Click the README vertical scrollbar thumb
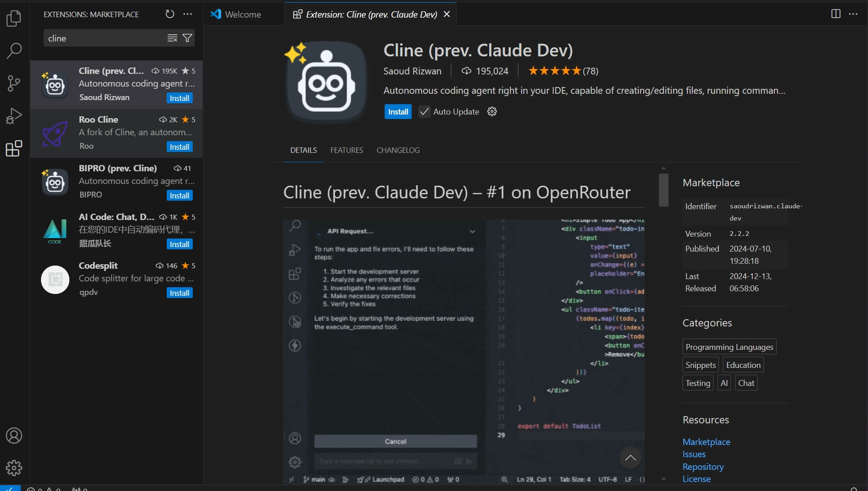Viewport: 868px width, 491px height. click(x=663, y=190)
